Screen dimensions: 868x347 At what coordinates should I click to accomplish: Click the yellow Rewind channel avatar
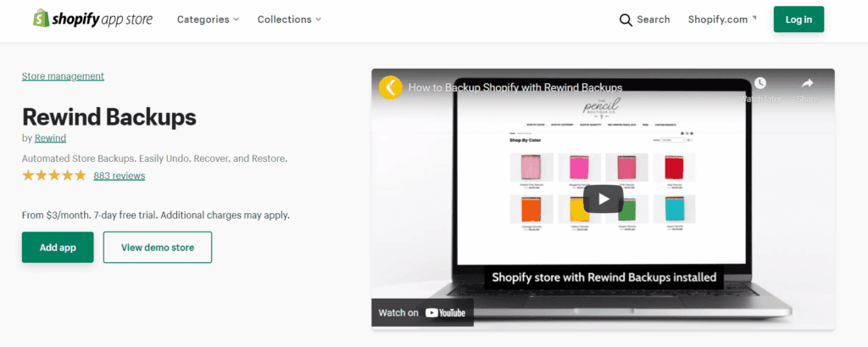[x=390, y=87]
